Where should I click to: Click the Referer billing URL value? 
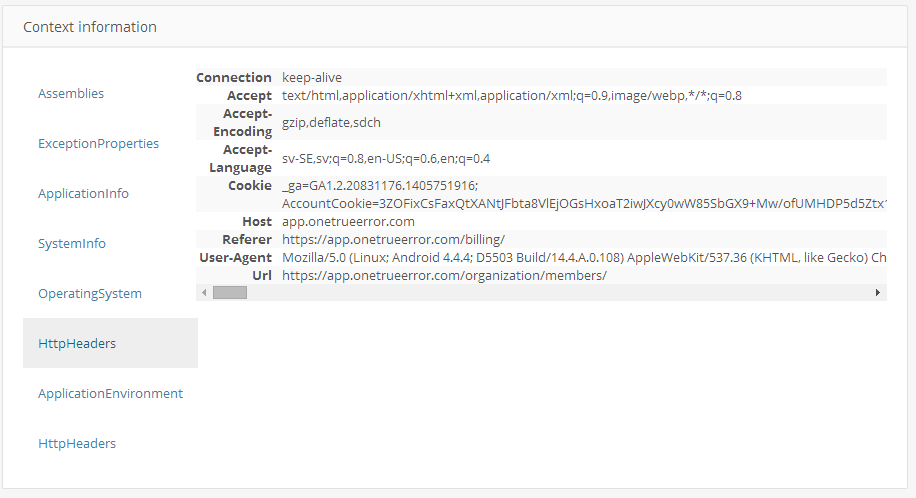(x=393, y=240)
